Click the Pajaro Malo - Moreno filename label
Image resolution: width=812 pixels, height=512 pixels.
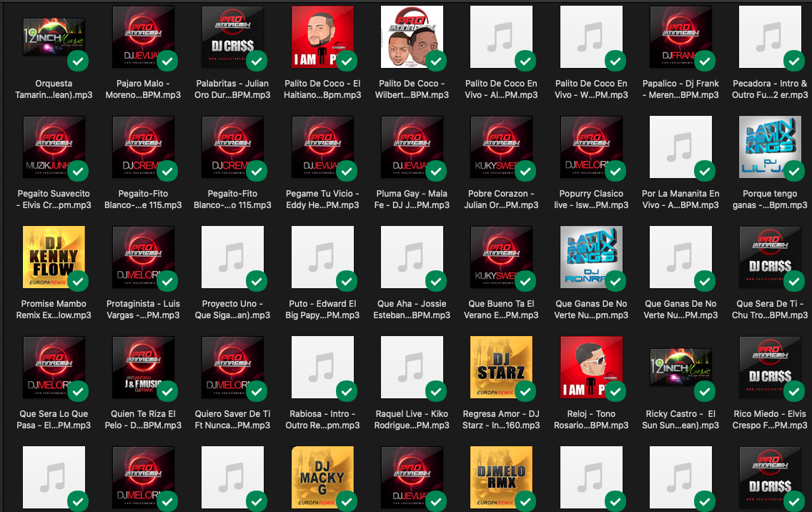pos(143,89)
